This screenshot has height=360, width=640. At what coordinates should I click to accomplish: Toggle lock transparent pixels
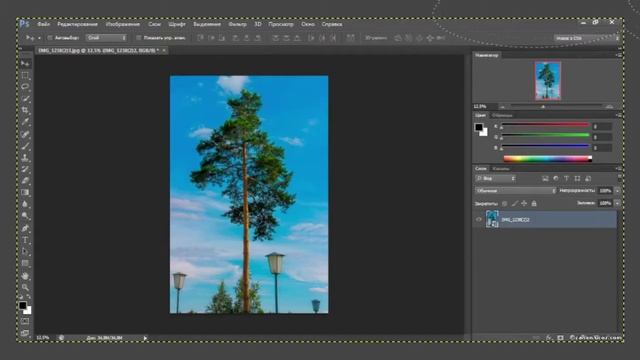tap(504, 203)
